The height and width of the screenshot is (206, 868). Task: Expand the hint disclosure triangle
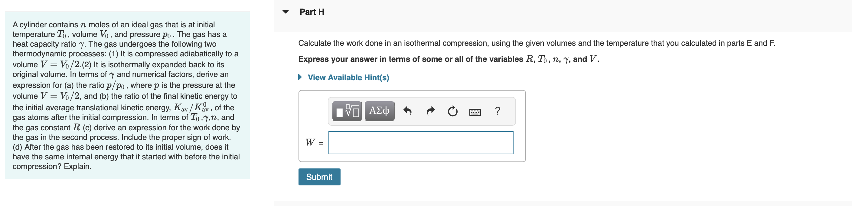tap(300, 77)
